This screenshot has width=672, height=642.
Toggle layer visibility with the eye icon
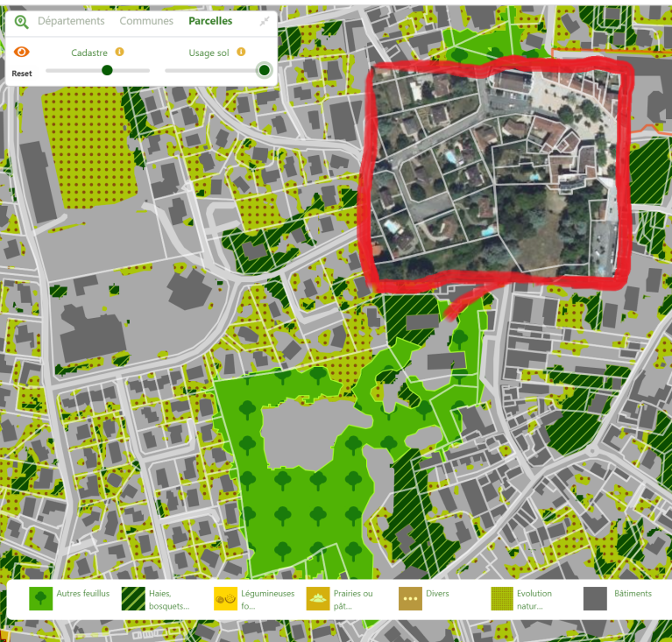click(22, 53)
